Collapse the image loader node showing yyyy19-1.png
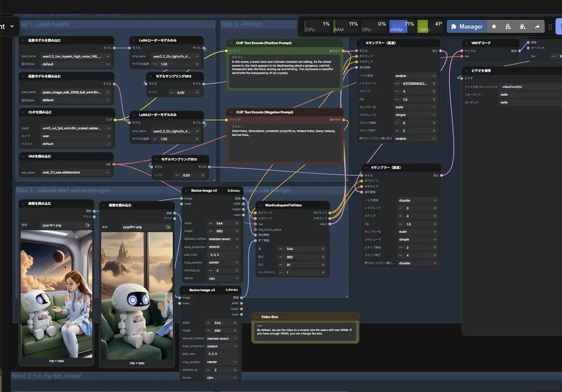Image resolution: width=562 pixels, height=392 pixels. pyautogui.click(x=23, y=203)
